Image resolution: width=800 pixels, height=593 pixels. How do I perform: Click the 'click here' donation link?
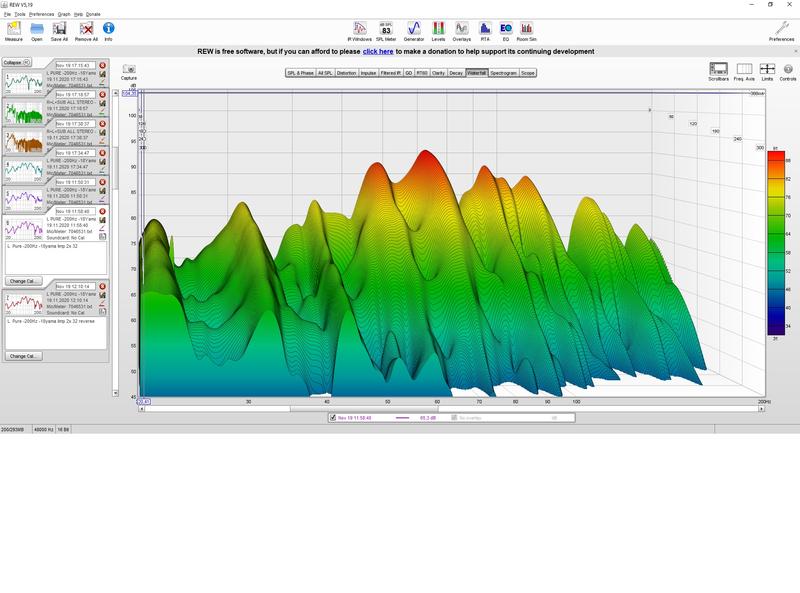coord(377,51)
